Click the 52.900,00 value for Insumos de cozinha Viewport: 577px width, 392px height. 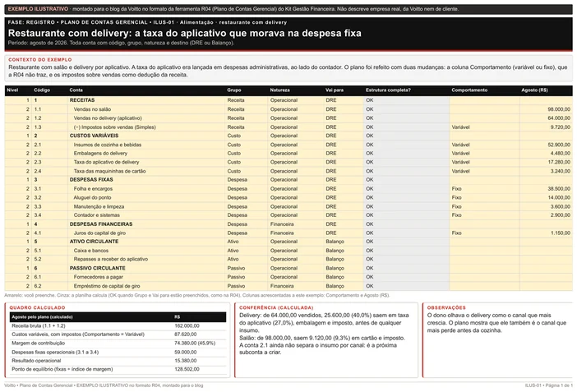point(559,145)
